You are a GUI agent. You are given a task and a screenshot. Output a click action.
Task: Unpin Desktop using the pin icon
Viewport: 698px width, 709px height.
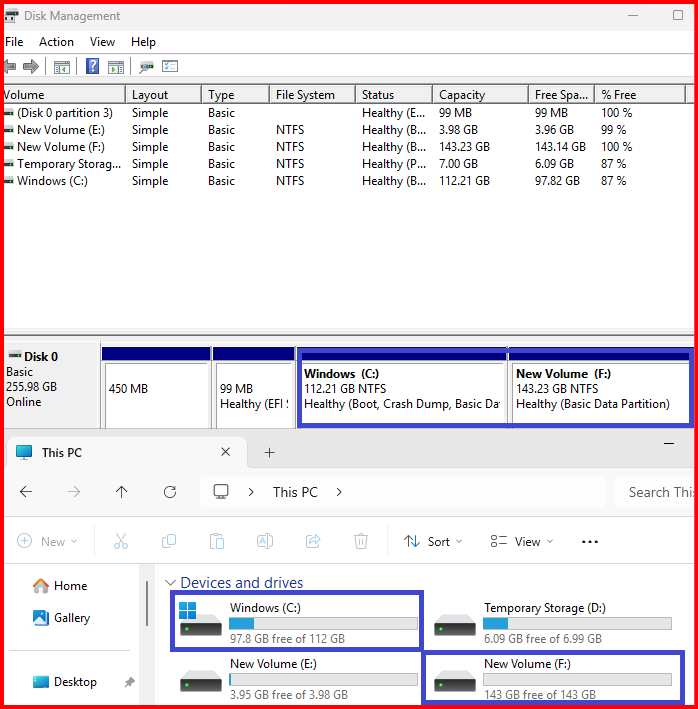(129, 682)
